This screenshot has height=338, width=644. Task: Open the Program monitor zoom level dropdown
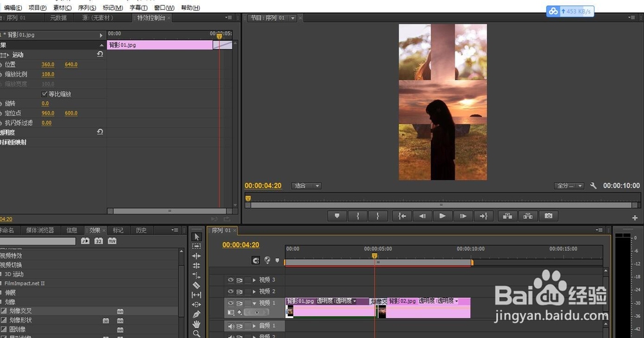[x=306, y=185]
